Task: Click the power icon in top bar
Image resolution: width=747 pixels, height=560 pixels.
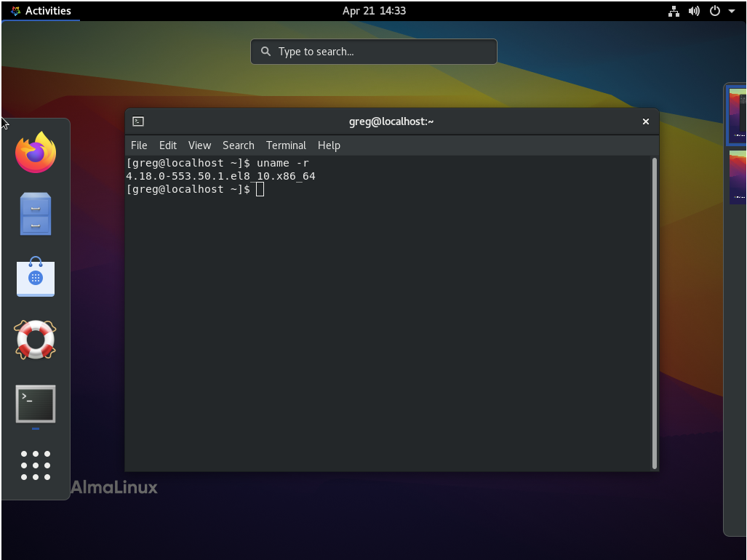Action: [x=715, y=11]
